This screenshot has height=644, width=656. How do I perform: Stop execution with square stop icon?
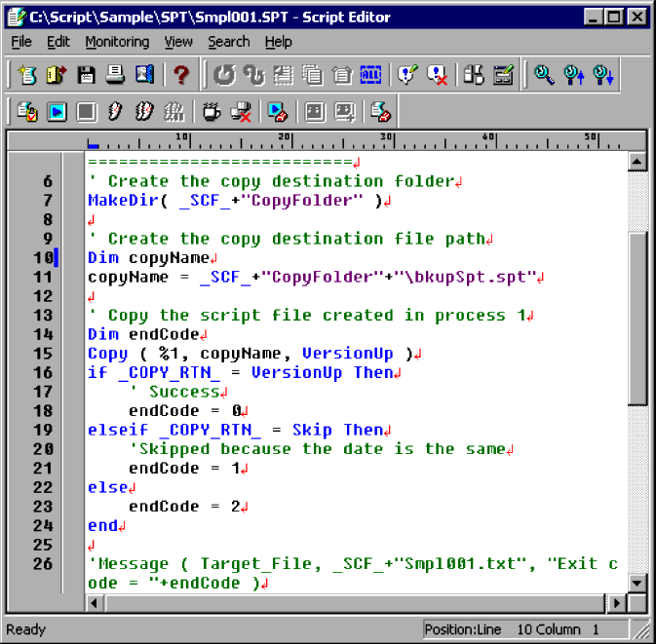[x=86, y=112]
